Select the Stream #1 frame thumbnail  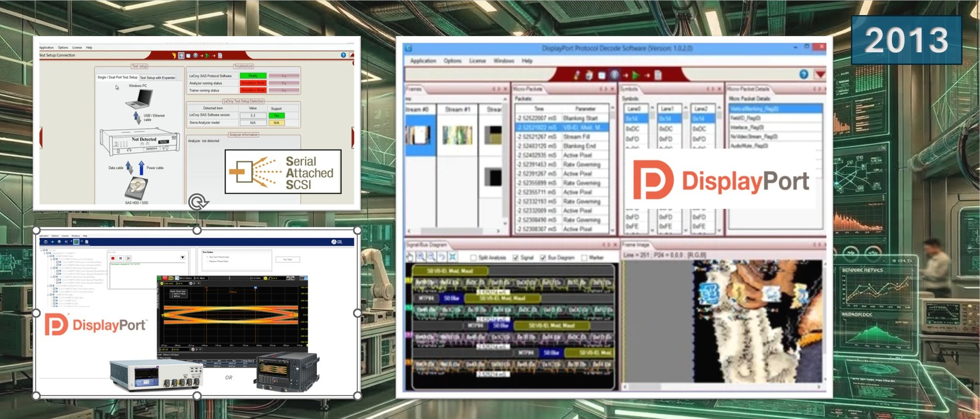pos(457,135)
